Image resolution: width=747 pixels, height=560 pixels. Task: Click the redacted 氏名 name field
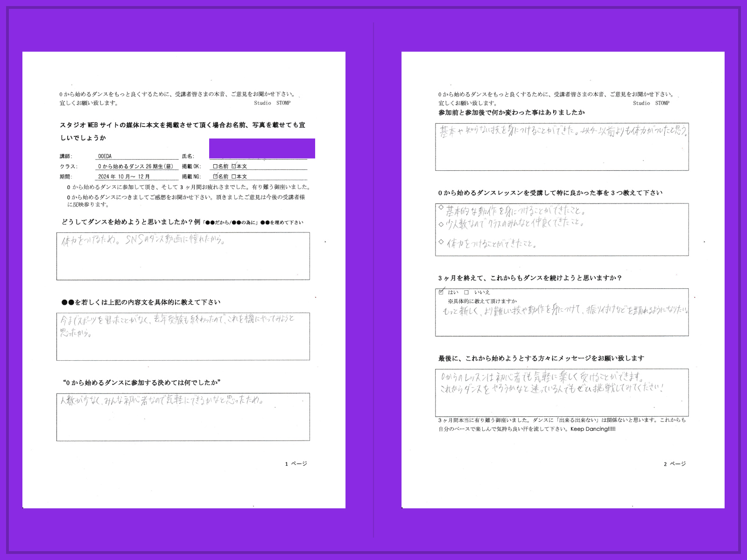coord(262,148)
